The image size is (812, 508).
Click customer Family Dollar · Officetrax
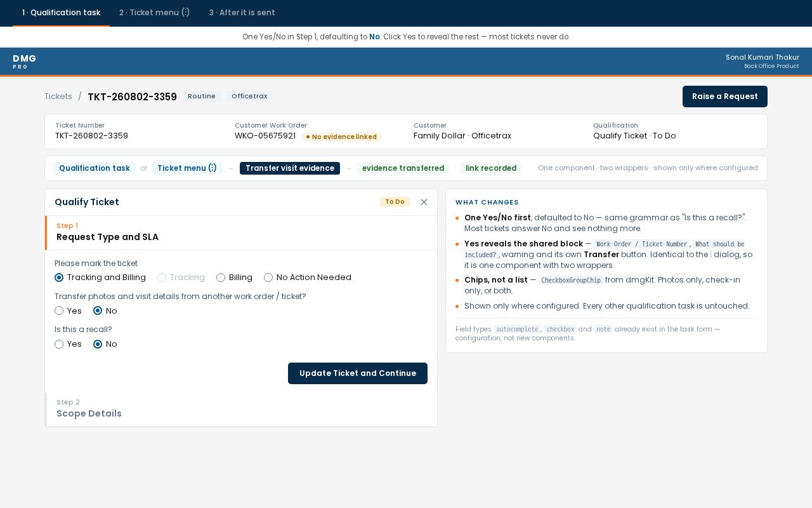[x=462, y=136]
